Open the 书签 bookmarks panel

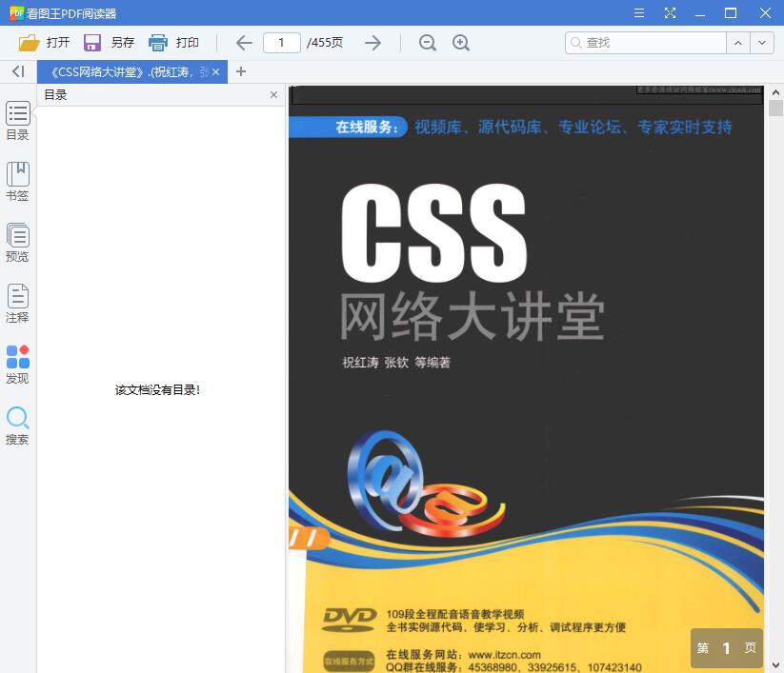point(17,182)
